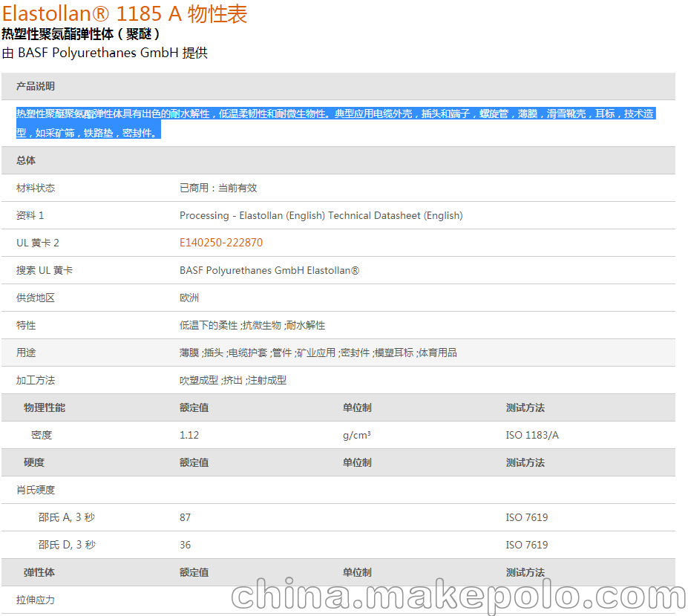Screen dimensions: 688x616
Task: Open the E140250-222870 UL yellow card link
Action: click(x=220, y=243)
